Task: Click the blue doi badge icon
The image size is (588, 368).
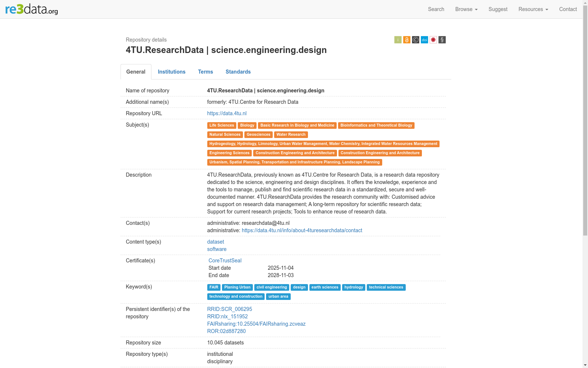Action: tap(424, 40)
